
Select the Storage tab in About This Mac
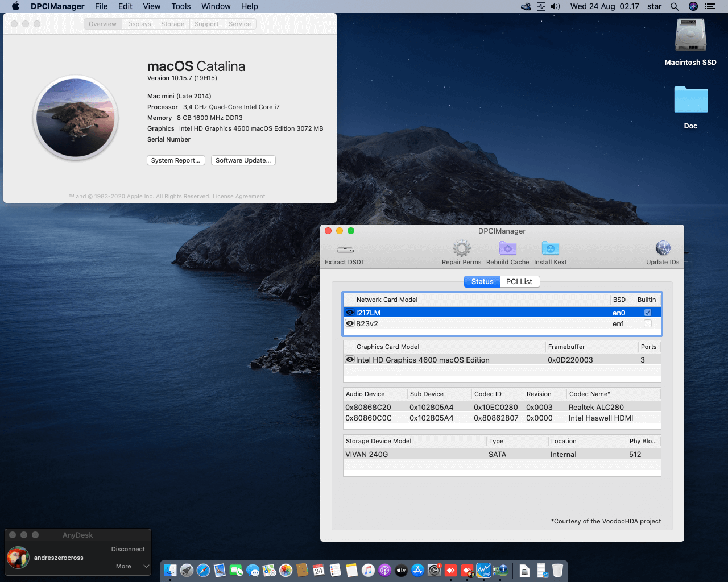(172, 24)
